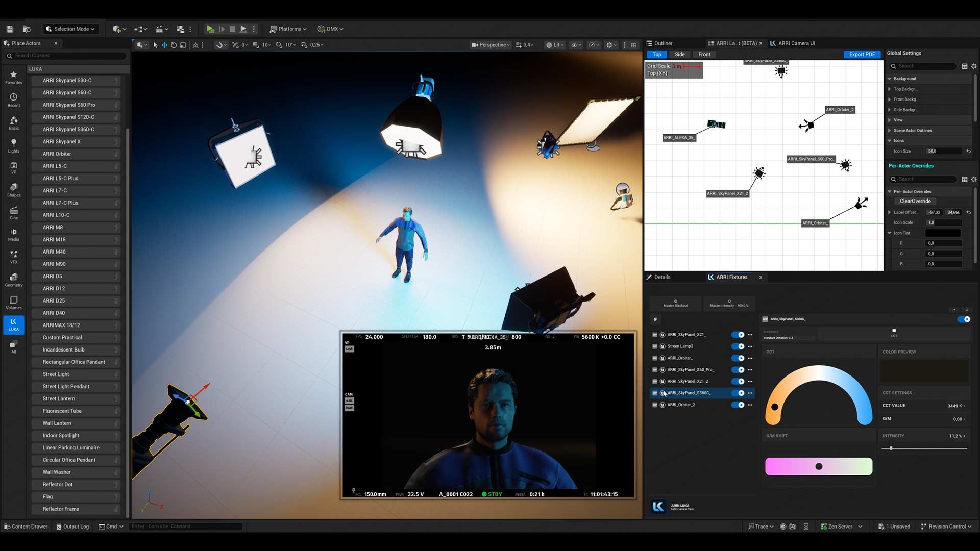Open the Volumes category in sidebar
This screenshot has height=551, width=980.
[14, 303]
